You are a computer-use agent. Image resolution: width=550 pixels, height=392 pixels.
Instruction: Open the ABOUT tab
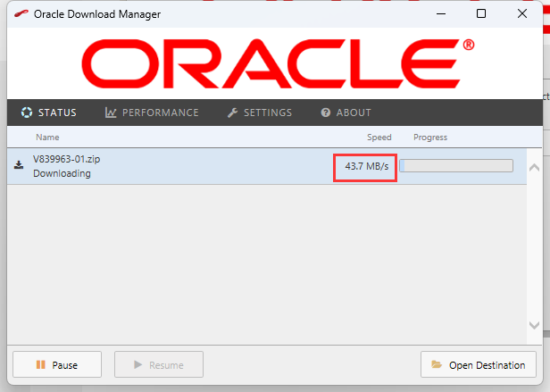coord(346,113)
